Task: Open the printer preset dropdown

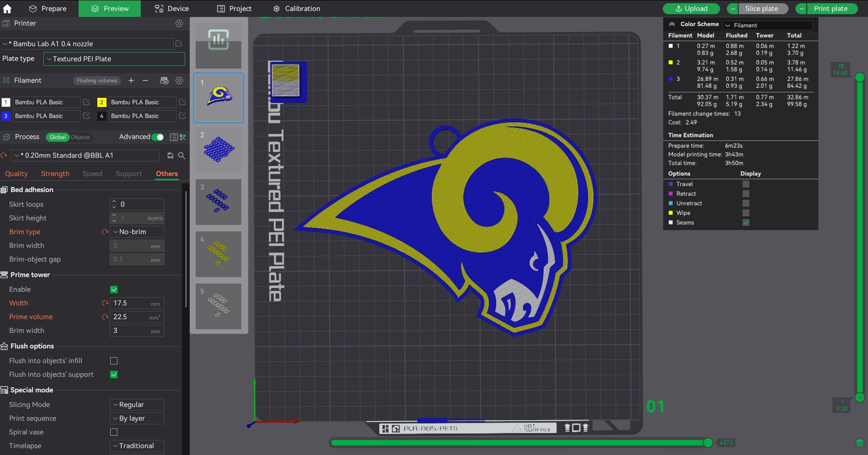Action: click(x=87, y=43)
